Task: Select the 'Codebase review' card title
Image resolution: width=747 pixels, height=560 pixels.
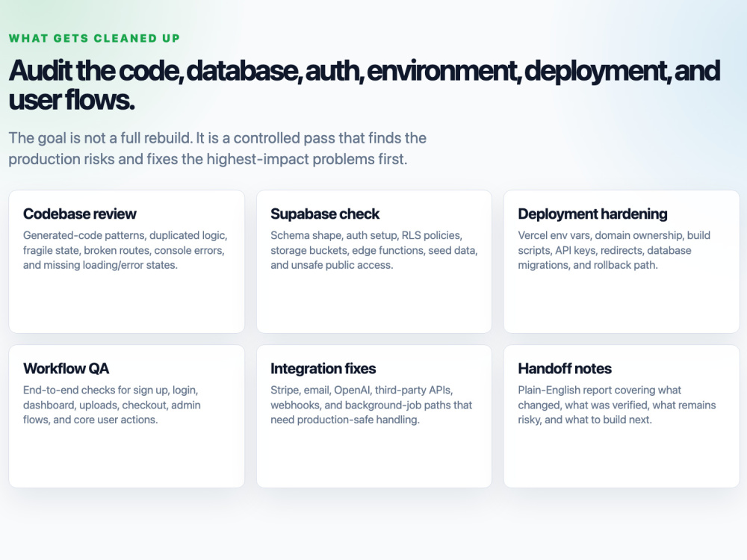Action: click(80, 214)
